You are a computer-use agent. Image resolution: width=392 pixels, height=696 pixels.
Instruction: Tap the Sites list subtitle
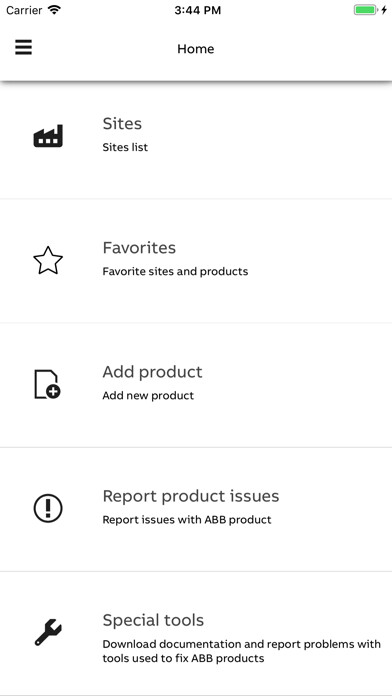coord(125,147)
